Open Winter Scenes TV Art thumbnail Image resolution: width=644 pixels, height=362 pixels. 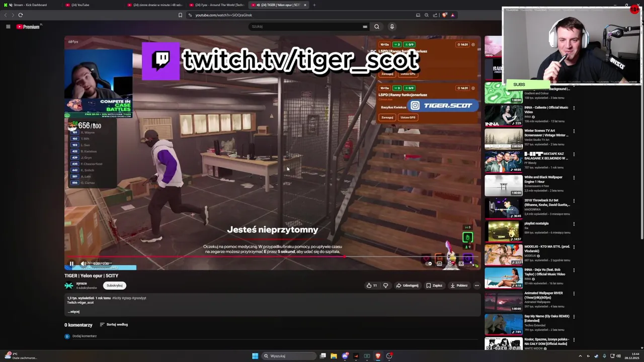click(x=503, y=139)
